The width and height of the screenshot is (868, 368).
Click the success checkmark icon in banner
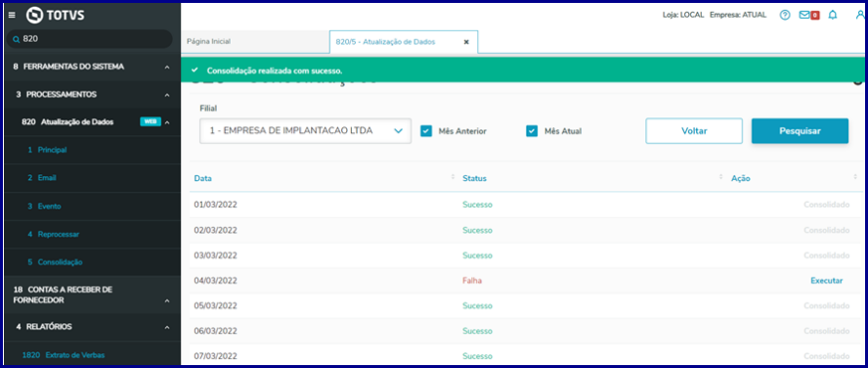(x=194, y=70)
